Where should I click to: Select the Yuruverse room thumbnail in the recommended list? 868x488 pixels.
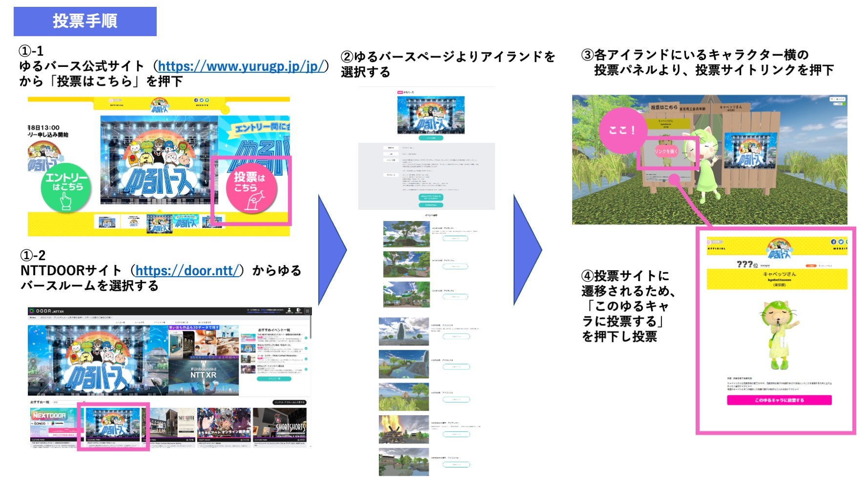113,422
